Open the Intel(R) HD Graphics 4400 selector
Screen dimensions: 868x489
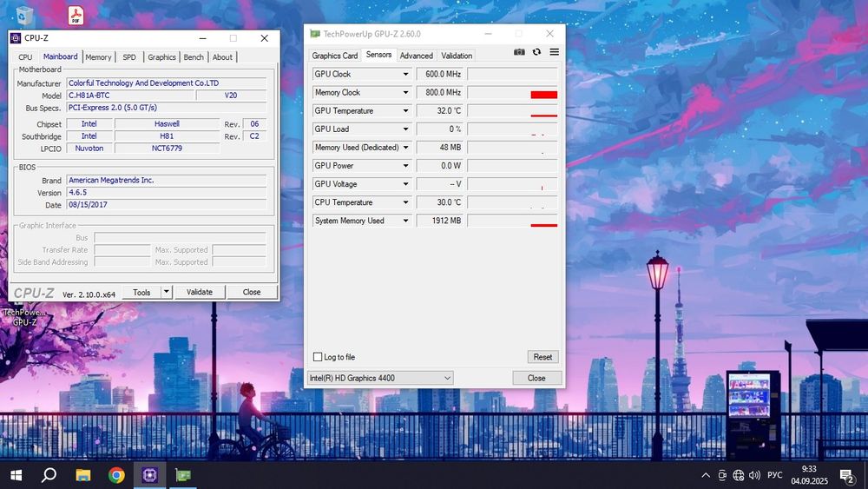coord(380,378)
